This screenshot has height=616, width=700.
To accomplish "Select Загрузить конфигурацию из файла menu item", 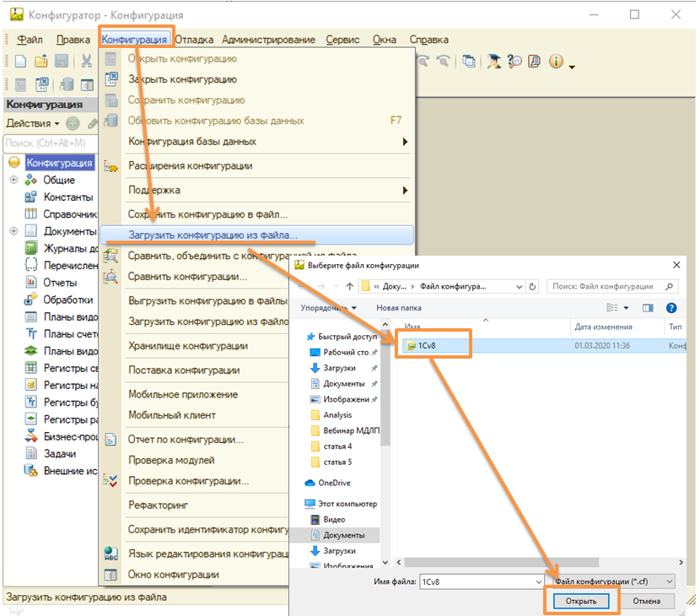I will [x=213, y=235].
